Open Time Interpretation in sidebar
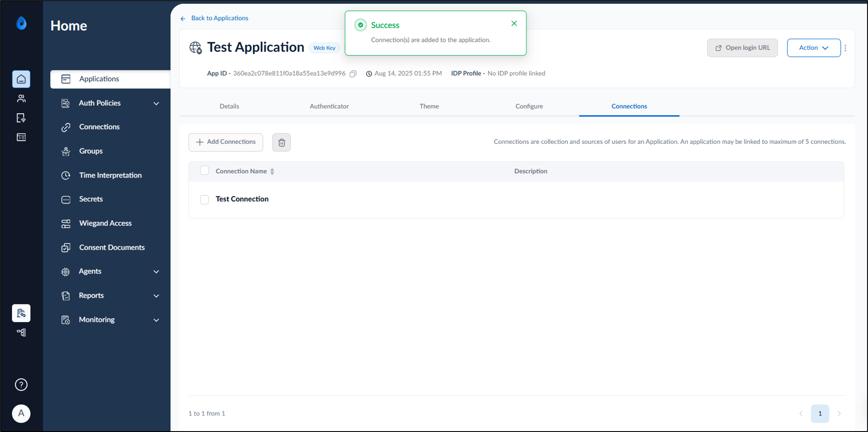 (x=110, y=175)
